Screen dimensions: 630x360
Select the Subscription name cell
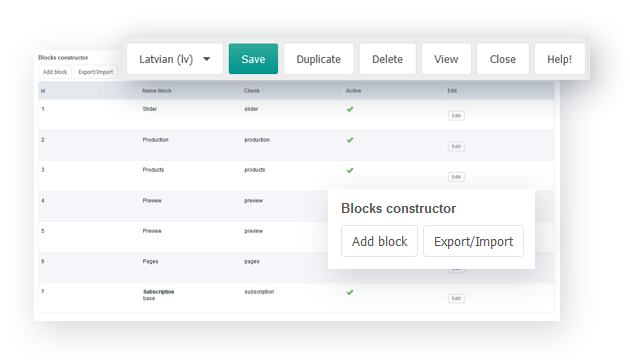point(158,292)
